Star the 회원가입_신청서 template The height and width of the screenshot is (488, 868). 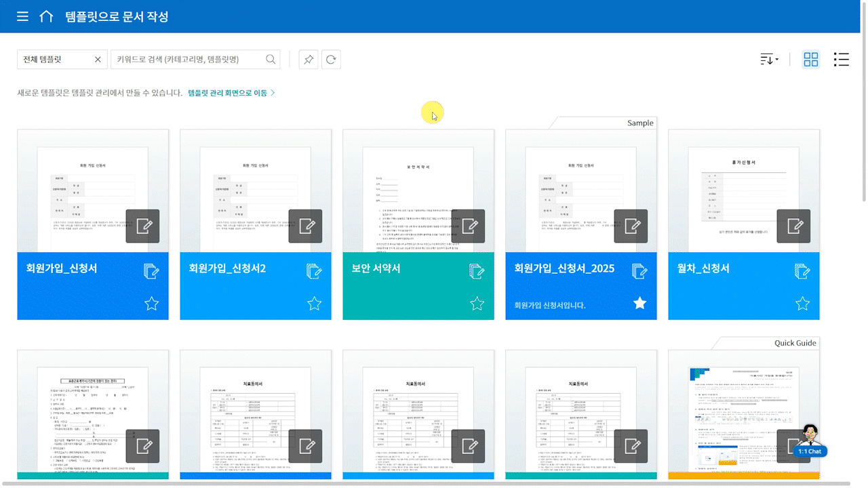(152, 304)
